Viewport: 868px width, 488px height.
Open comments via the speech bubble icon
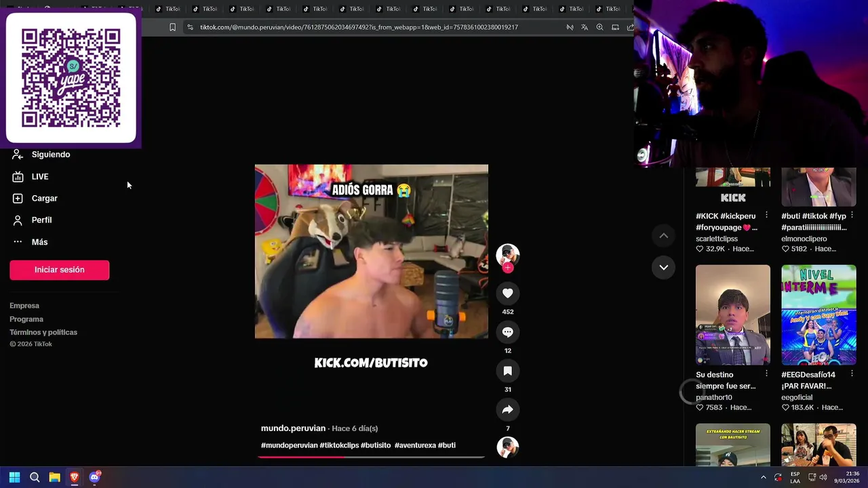click(x=507, y=332)
